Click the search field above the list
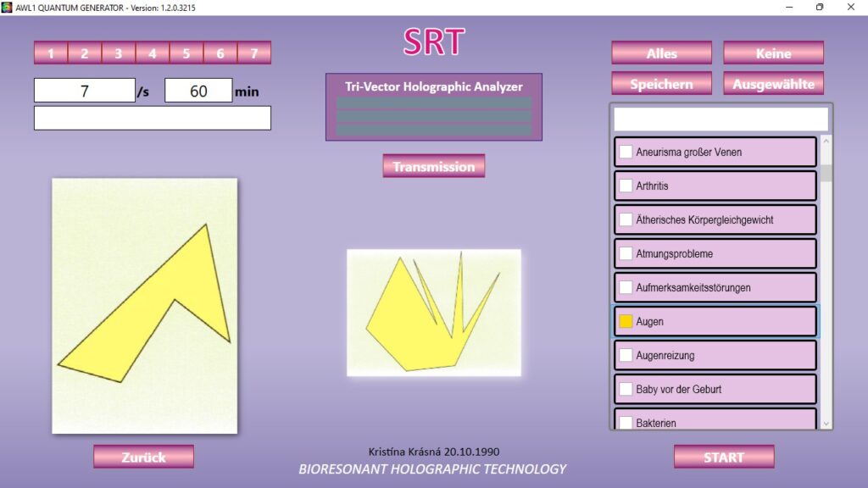This screenshot has height=488, width=868. pos(721,119)
